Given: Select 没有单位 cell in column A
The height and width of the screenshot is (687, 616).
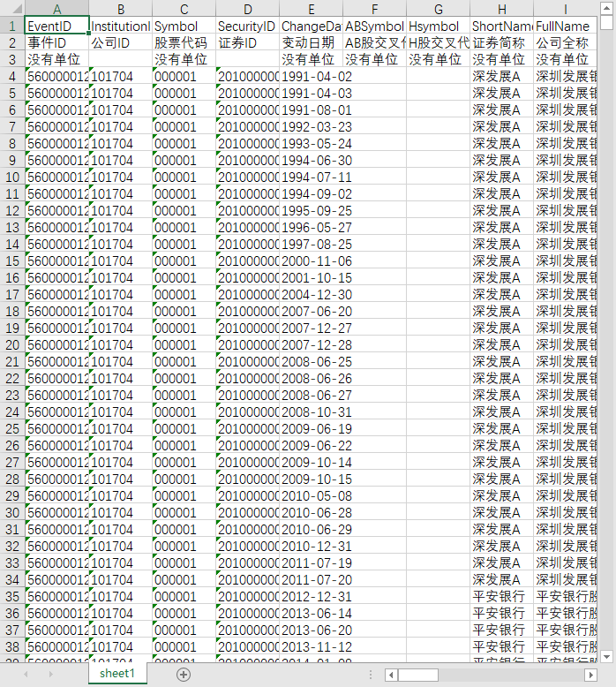Looking at the screenshot, I should [56, 59].
